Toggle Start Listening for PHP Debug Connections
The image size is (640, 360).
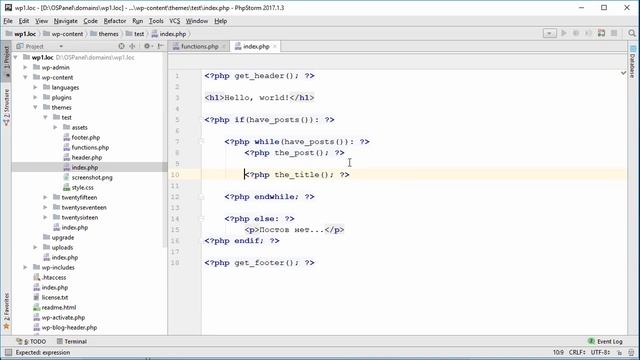point(601,33)
